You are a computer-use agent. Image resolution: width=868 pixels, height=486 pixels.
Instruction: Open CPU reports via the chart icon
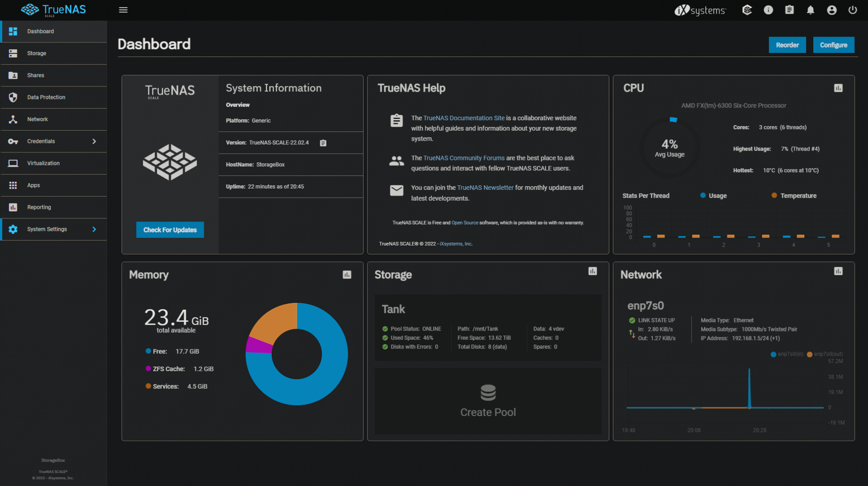tap(838, 88)
